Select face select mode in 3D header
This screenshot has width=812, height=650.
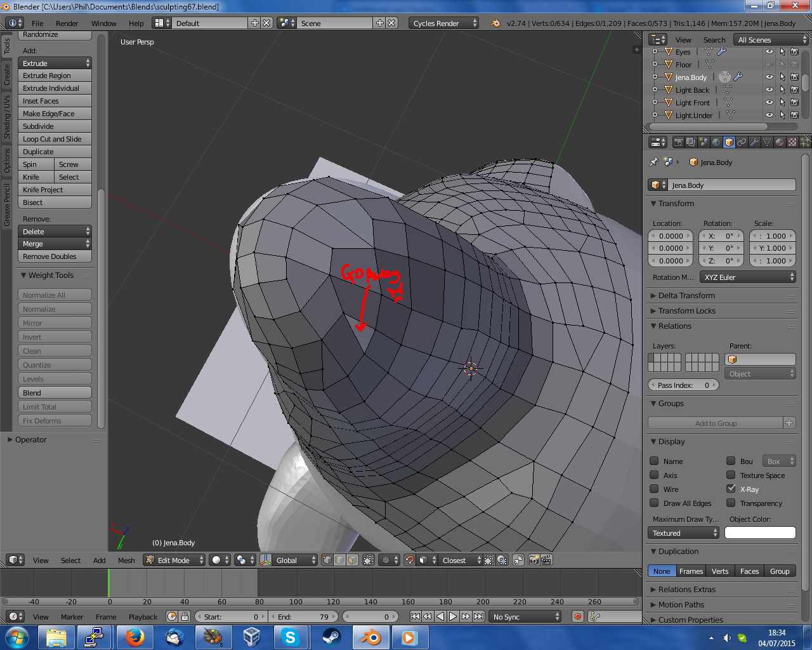click(352, 560)
